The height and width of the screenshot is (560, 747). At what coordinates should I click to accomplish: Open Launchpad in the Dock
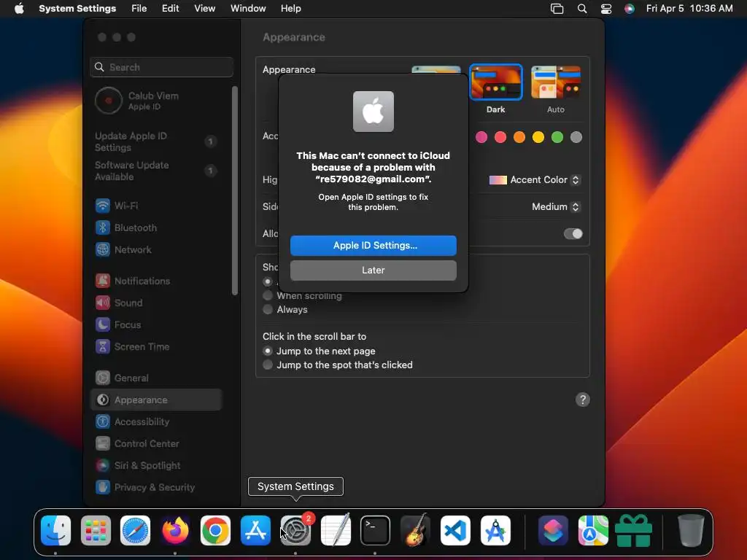coord(96,530)
